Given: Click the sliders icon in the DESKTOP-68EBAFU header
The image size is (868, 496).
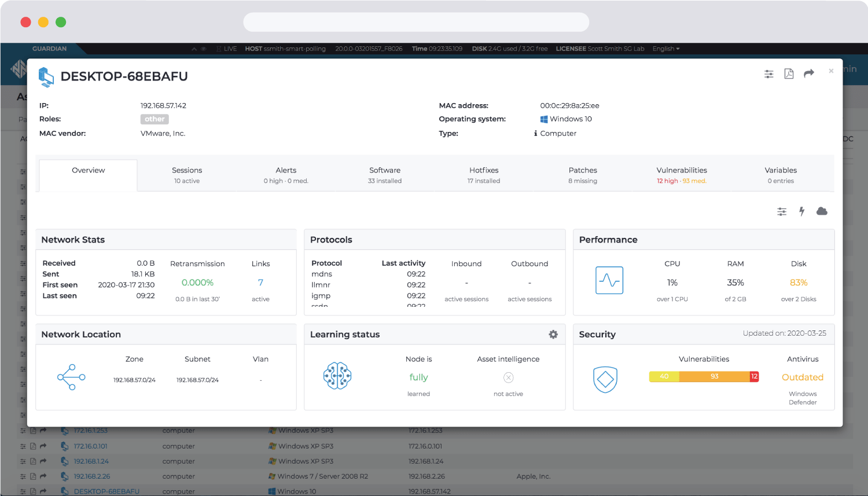Looking at the screenshot, I should coord(768,74).
